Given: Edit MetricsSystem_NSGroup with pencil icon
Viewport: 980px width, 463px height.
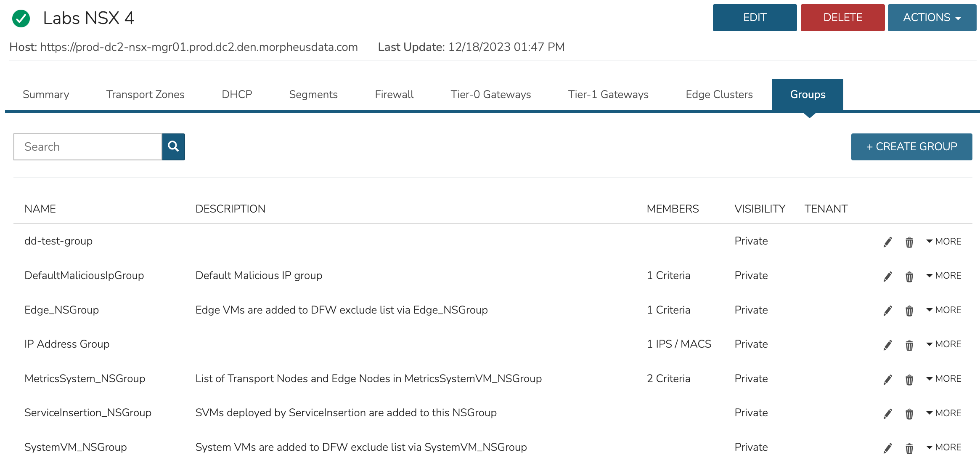Looking at the screenshot, I should point(887,380).
